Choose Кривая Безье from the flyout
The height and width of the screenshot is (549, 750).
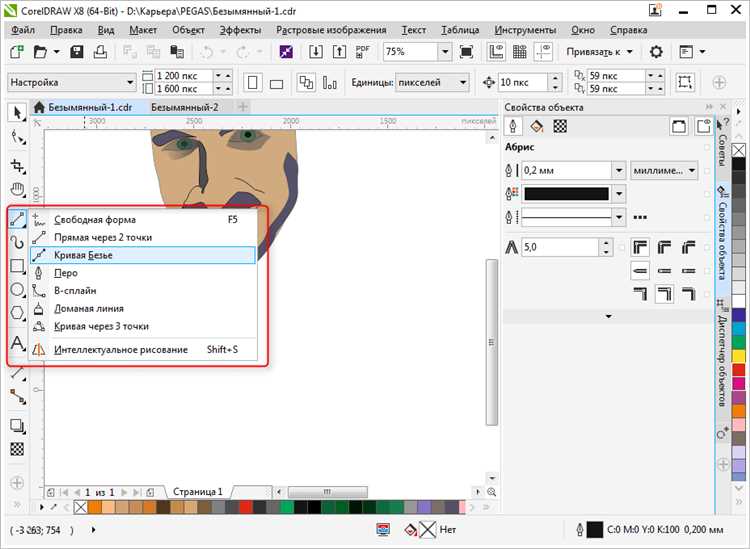point(143,255)
